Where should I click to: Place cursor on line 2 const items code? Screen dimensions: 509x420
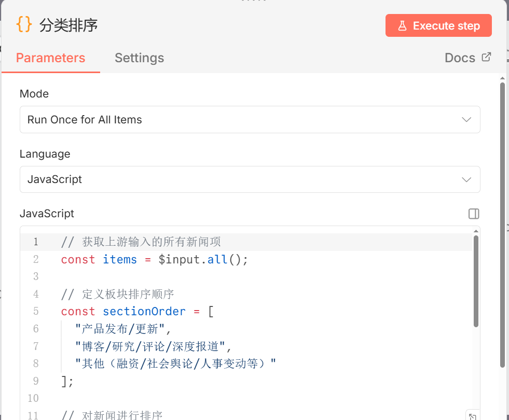click(154, 259)
